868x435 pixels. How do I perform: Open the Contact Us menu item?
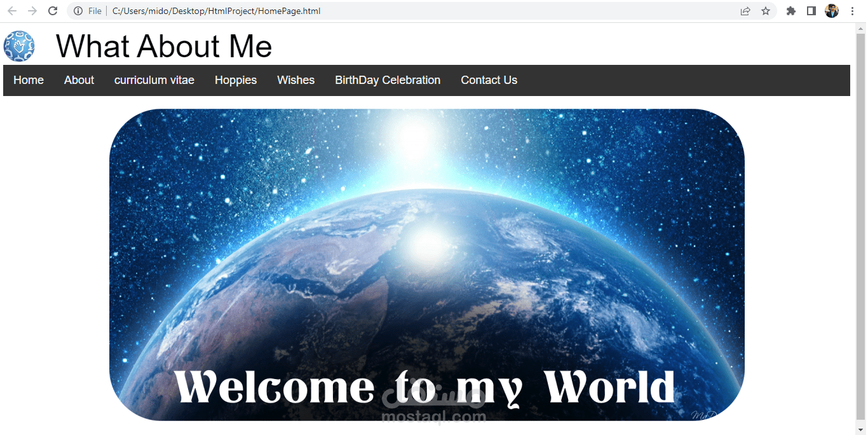coord(489,80)
